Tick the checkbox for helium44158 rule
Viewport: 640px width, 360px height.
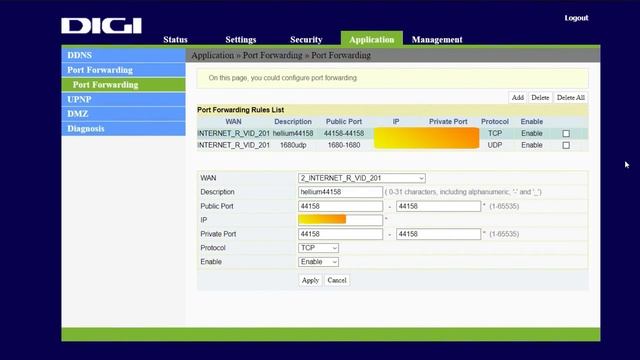pyautogui.click(x=566, y=133)
